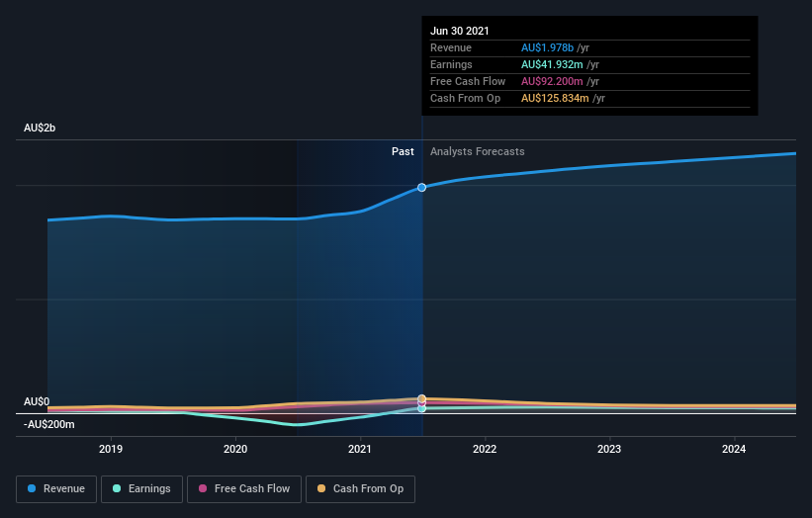Image resolution: width=812 pixels, height=518 pixels.
Task: Click the Analysts Forecasts label
Action: pos(478,151)
